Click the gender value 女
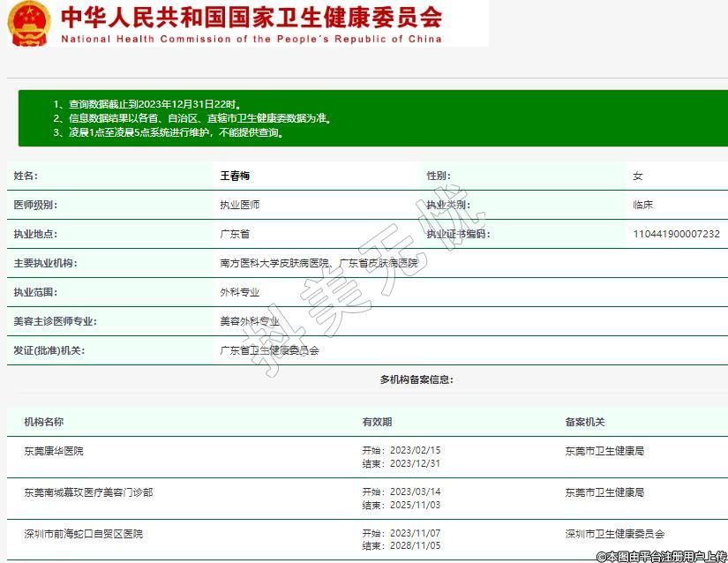 coord(638,176)
